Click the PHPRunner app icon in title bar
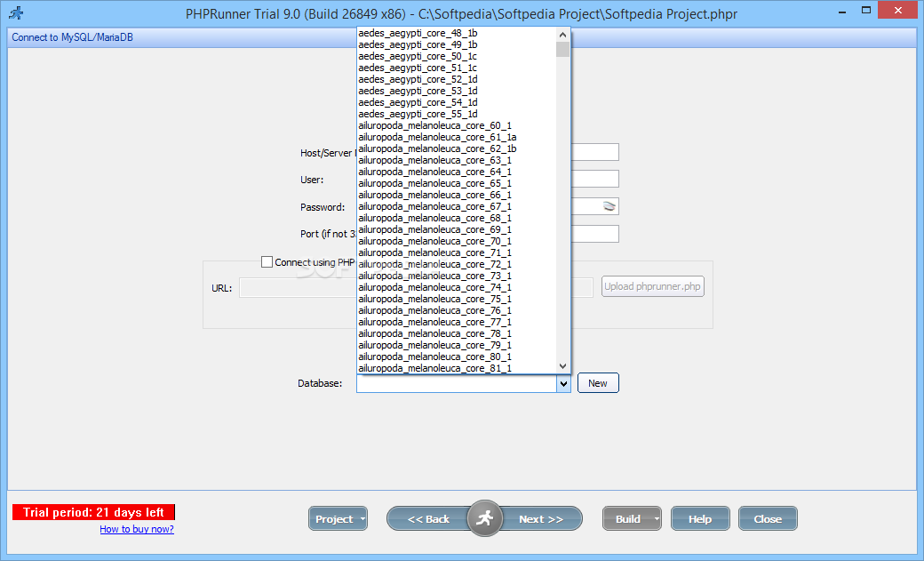The width and height of the screenshot is (924, 561). [16, 12]
